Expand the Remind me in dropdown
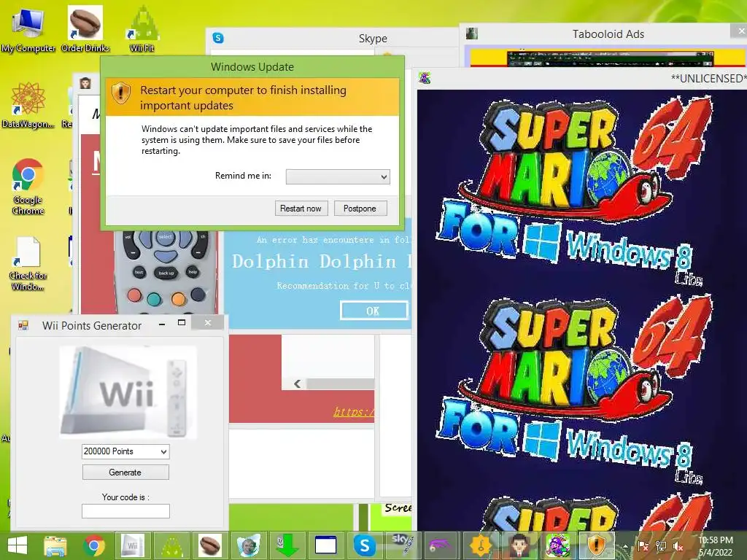This screenshot has height=560, width=747. click(338, 176)
